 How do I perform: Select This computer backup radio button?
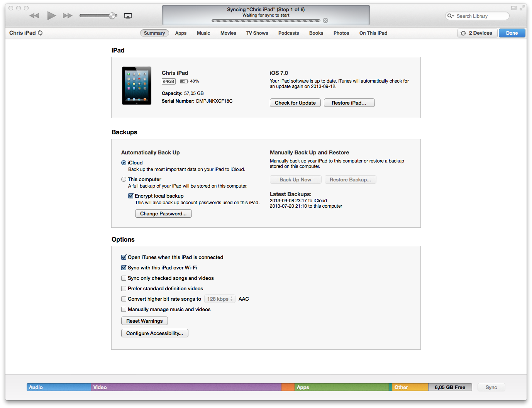click(124, 179)
